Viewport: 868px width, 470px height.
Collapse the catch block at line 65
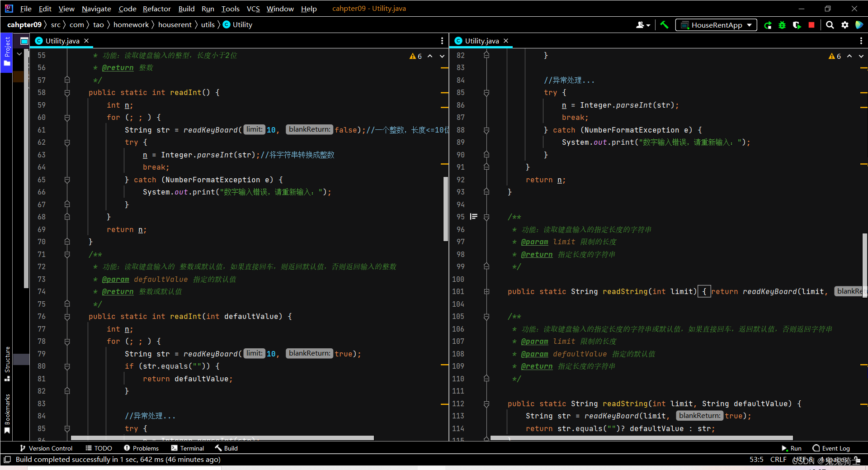coord(67,180)
